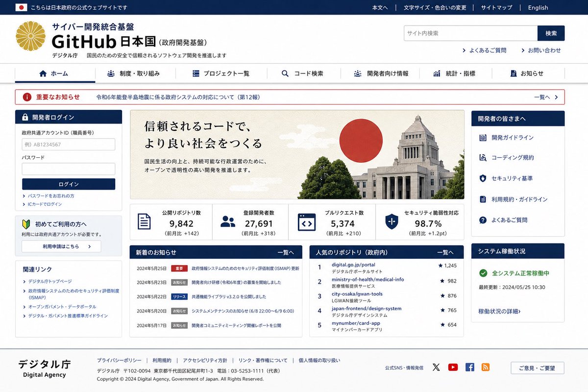Open アクセシビリティ方針 footer link
588x392 pixels.
pyautogui.click(x=205, y=360)
